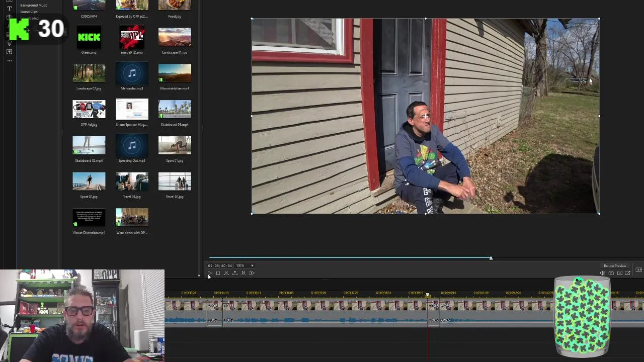644x362 pixels.
Task: Click the Play button under the preview
Action: (x=210, y=273)
